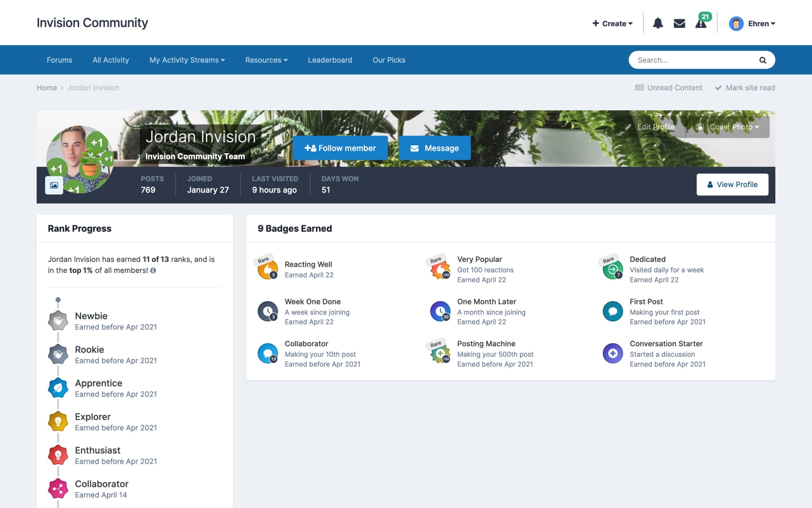The image size is (812, 508).
Task: Click Ehren's user avatar
Action: click(x=736, y=24)
